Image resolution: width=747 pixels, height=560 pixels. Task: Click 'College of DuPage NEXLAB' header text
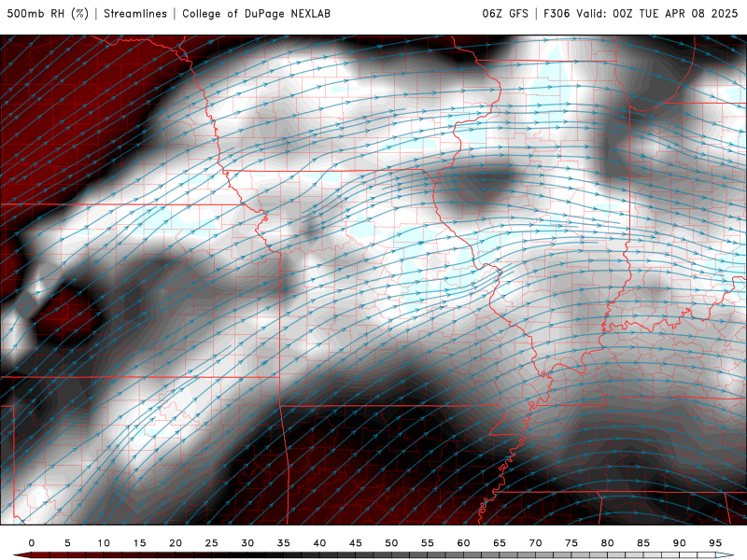(256, 13)
